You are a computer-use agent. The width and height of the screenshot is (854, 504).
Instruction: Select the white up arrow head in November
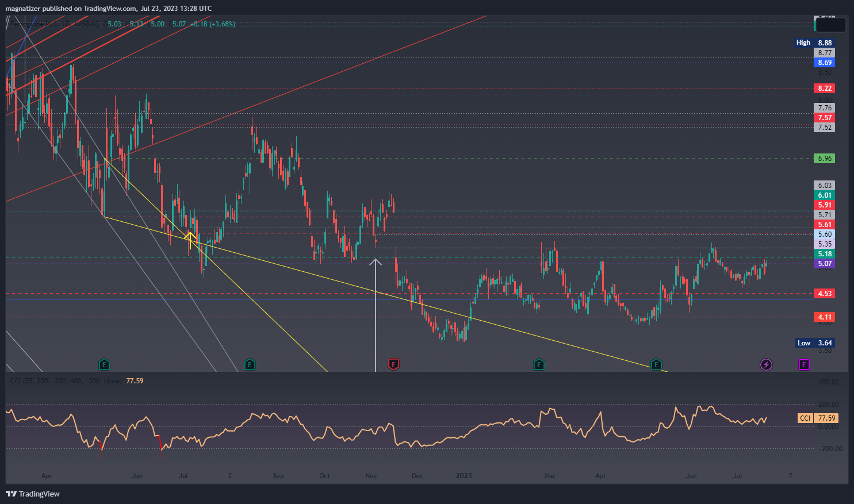click(x=376, y=263)
